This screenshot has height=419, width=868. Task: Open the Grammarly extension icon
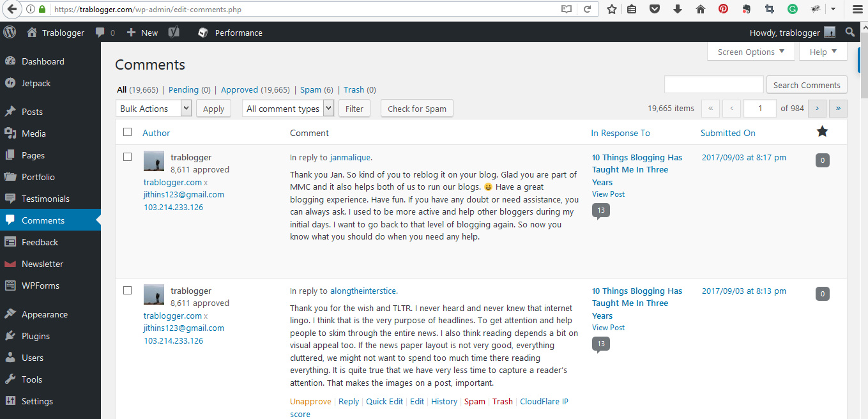(x=793, y=10)
